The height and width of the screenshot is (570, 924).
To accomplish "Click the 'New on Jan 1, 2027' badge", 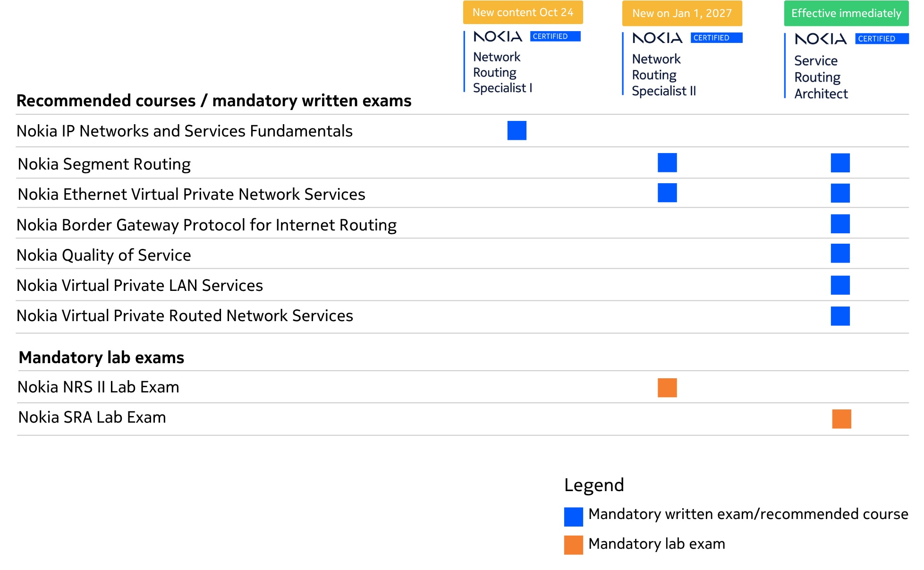I will pos(682,13).
